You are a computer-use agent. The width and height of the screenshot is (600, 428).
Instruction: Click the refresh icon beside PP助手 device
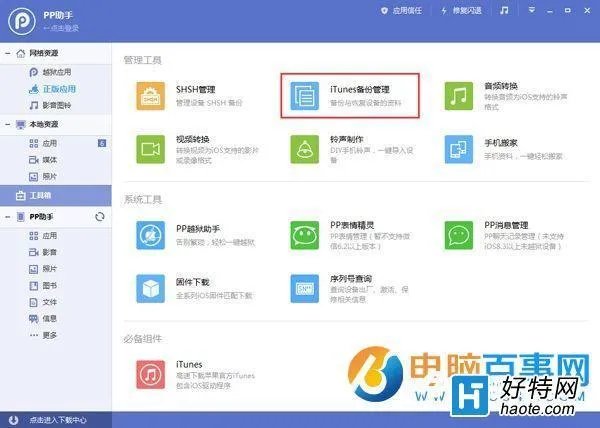99,216
